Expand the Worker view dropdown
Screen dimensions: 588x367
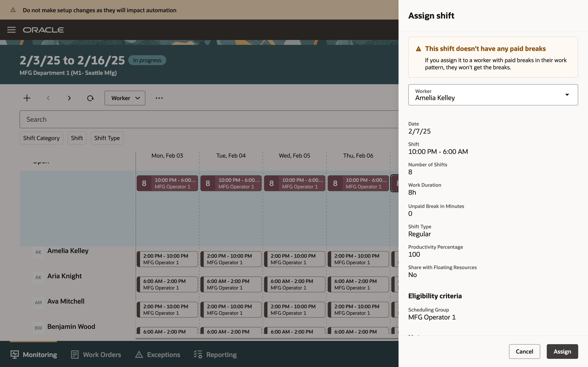tap(125, 98)
